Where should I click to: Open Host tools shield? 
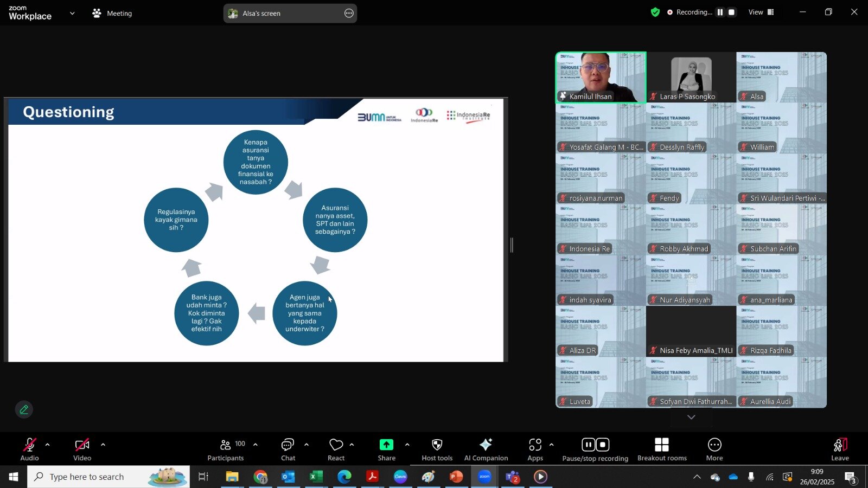pyautogui.click(x=437, y=450)
